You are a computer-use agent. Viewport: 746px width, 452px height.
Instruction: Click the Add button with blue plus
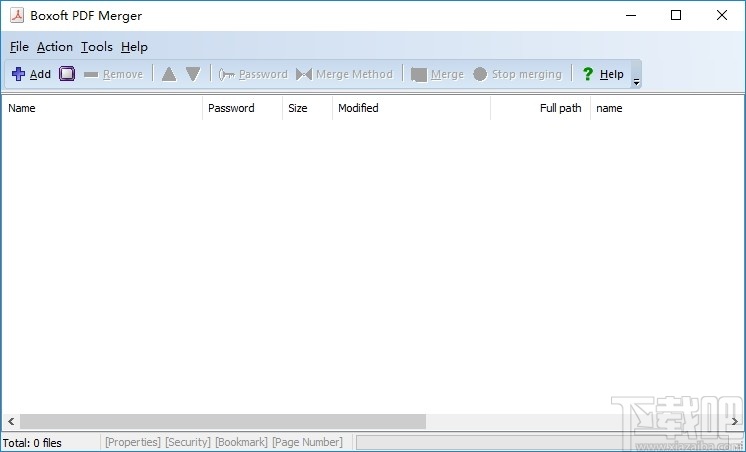[x=31, y=74]
